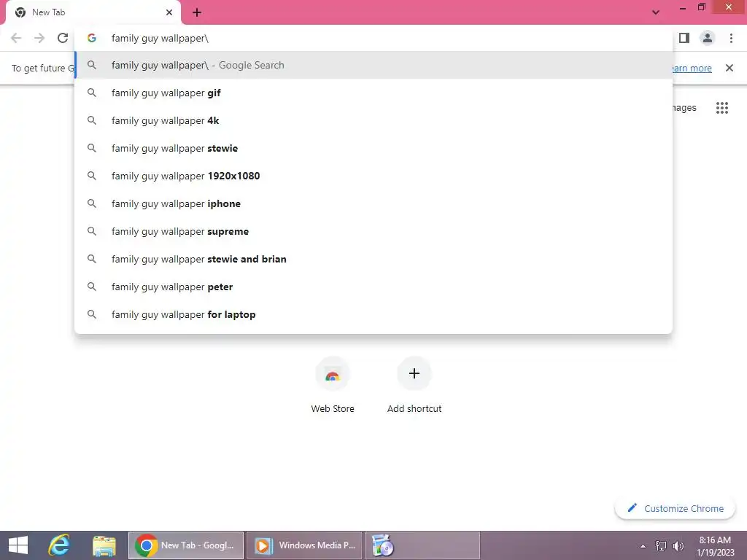Open the taskbar clock showing 8:16 AM

(715, 545)
